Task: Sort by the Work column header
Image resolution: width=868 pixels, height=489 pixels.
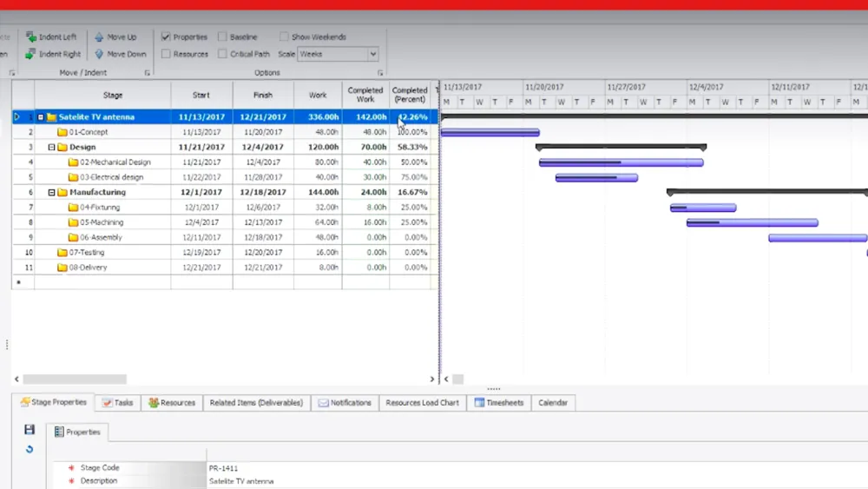Action: (318, 95)
